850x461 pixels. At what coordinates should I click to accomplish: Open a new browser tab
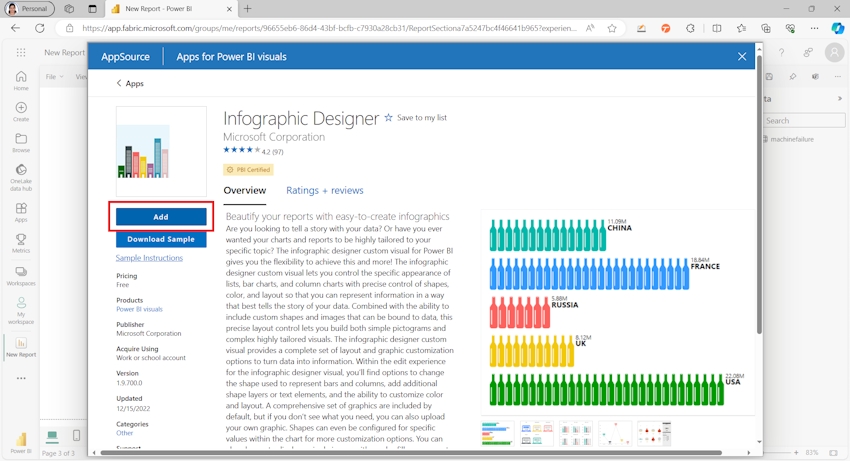[248, 9]
